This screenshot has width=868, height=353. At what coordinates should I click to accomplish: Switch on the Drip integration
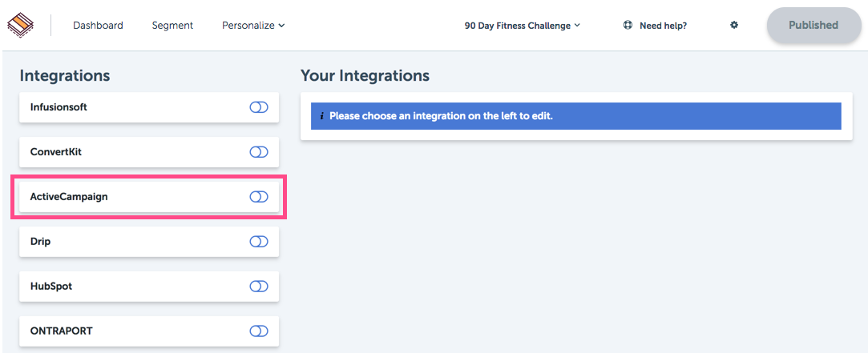pyautogui.click(x=259, y=242)
